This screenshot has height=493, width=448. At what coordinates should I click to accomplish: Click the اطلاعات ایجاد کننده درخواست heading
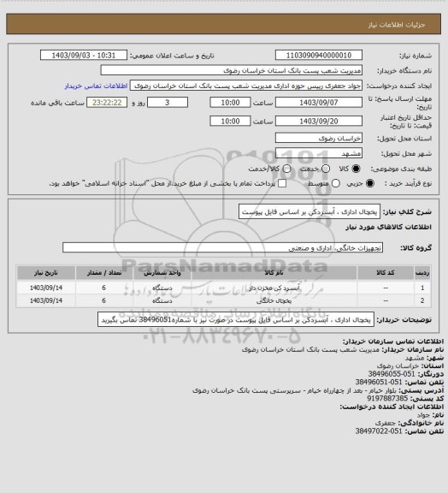click(x=392, y=407)
